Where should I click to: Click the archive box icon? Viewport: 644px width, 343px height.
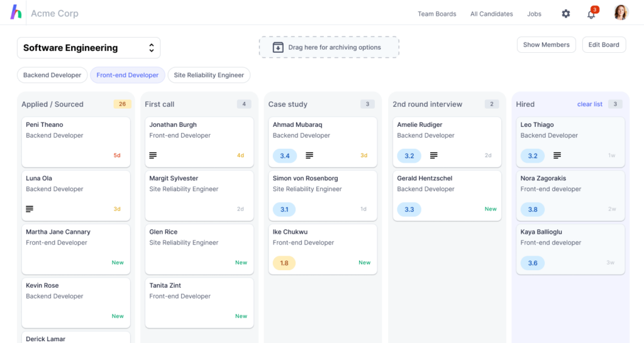point(278,48)
